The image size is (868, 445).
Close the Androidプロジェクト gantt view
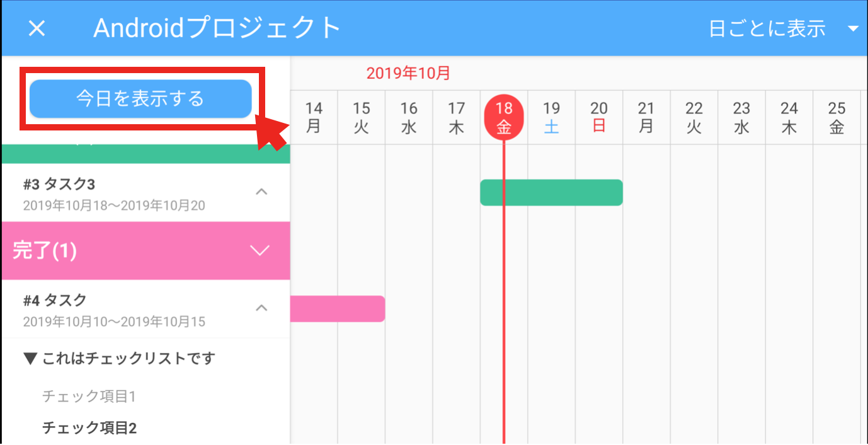tap(36, 28)
